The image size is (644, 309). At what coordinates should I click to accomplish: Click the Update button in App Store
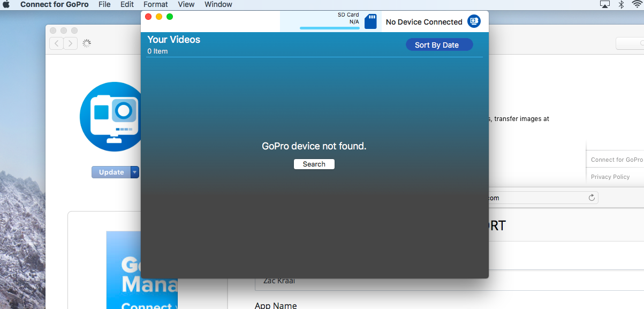coord(111,172)
